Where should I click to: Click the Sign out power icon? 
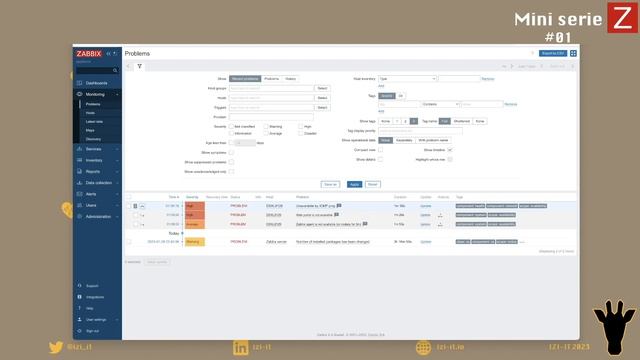pos(80,331)
